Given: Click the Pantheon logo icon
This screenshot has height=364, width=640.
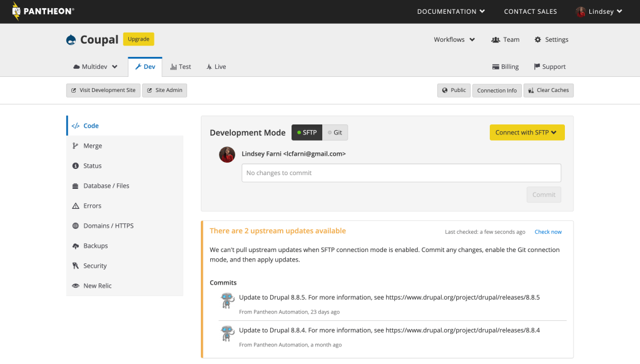Looking at the screenshot, I should point(16,11).
